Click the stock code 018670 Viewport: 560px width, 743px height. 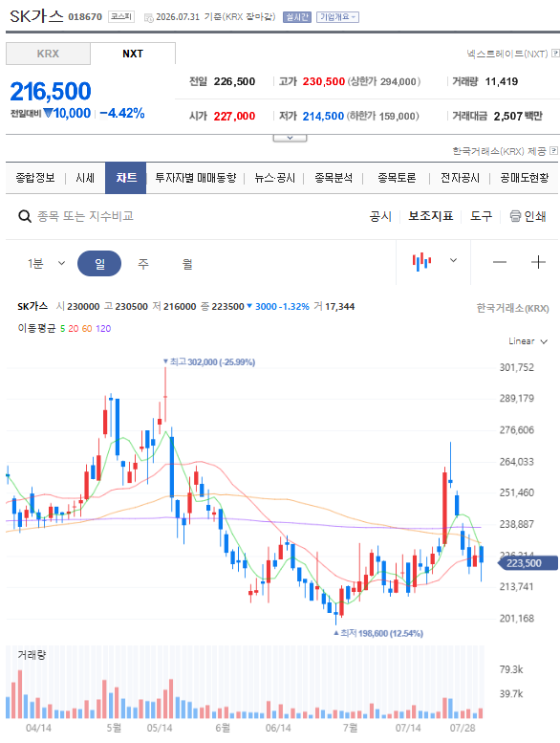click(x=85, y=17)
